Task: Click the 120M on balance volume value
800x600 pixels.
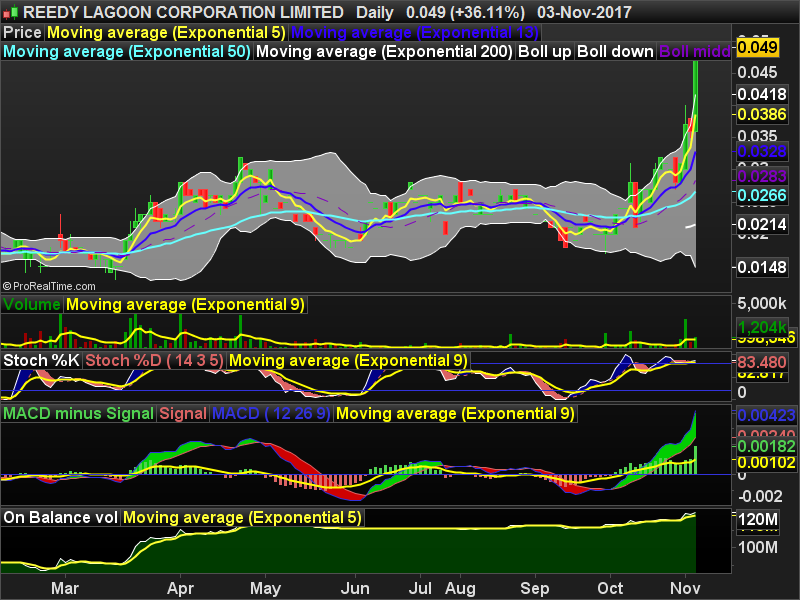Action: pos(758,519)
